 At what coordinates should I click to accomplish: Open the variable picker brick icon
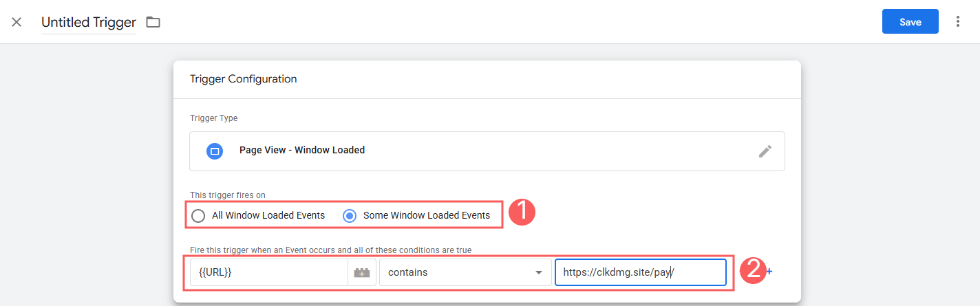[x=362, y=272]
